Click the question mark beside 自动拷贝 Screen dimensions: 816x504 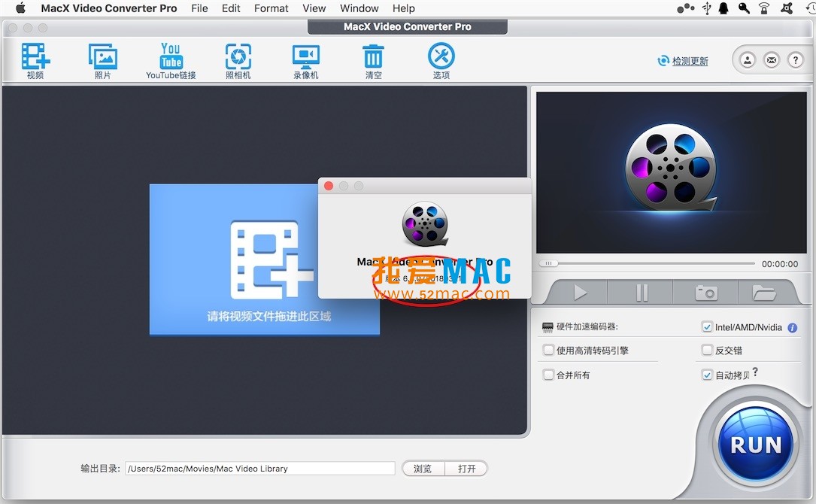click(755, 372)
